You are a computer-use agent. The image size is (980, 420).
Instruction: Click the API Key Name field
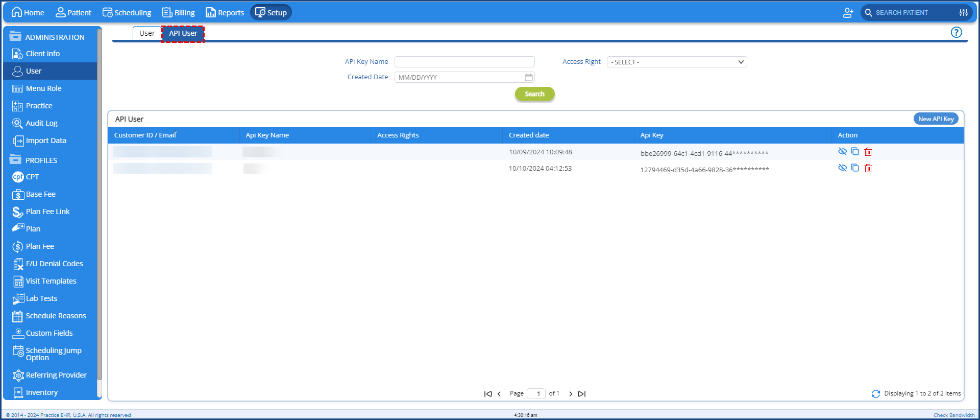(464, 62)
